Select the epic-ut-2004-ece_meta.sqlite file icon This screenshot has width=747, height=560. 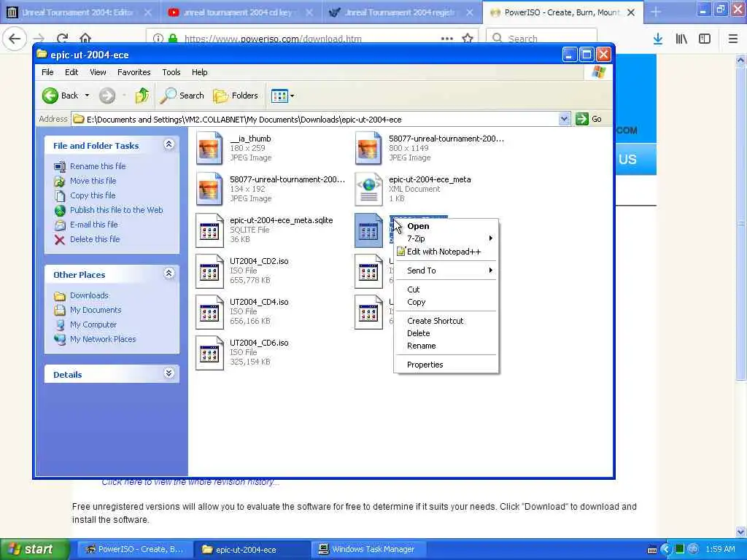click(209, 230)
